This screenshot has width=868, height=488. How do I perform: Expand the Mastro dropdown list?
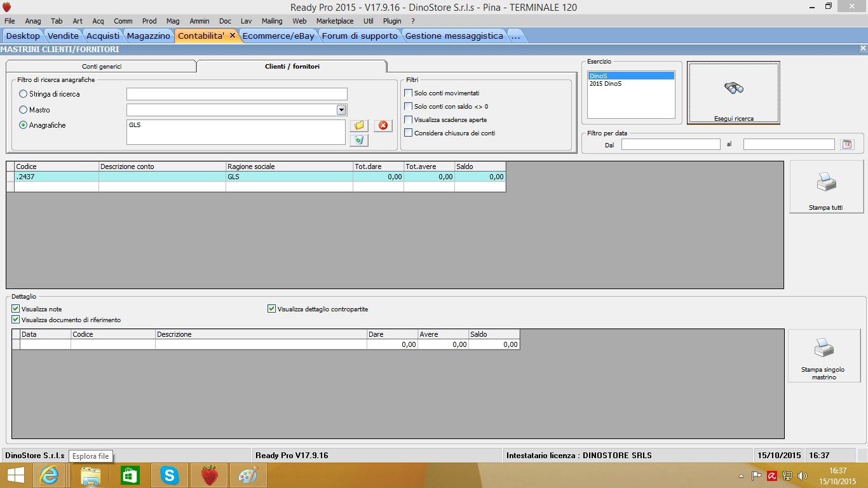click(x=341, y=110)
